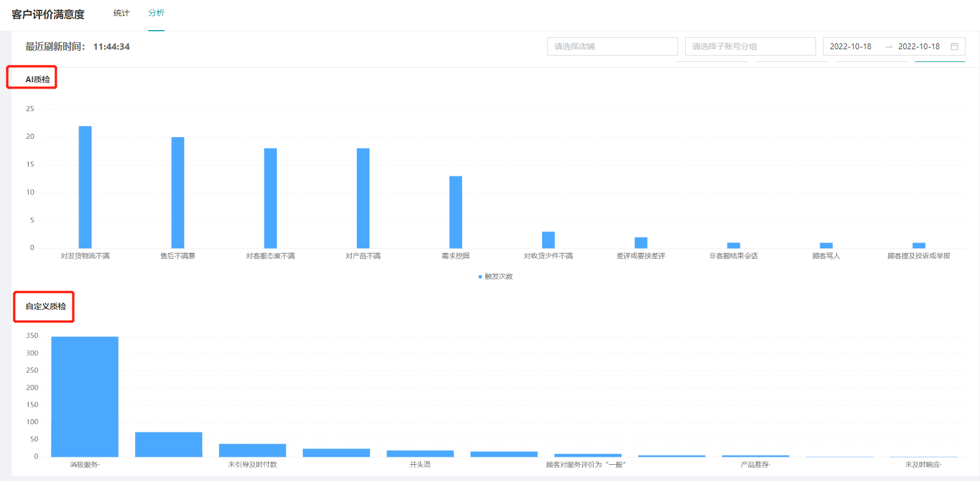Click the 售后不满意 axis label
This screenshot has height=481, width=980.
[178, 256]
